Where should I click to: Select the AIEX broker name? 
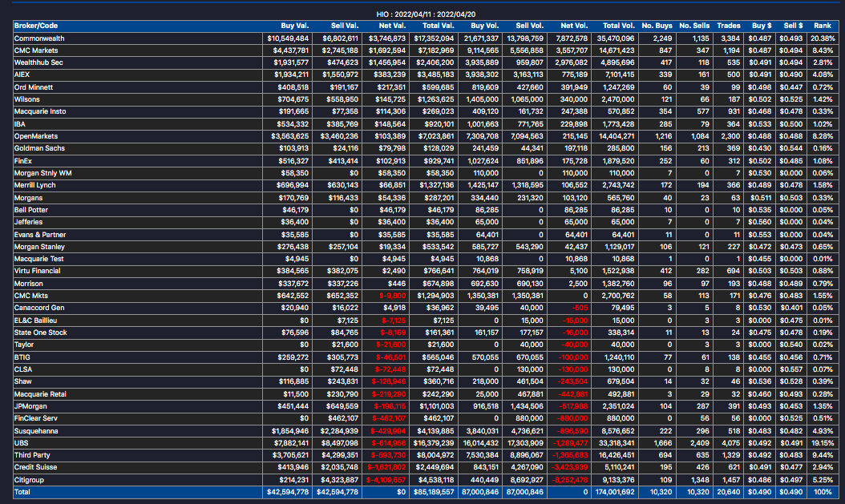pos(22,75)
